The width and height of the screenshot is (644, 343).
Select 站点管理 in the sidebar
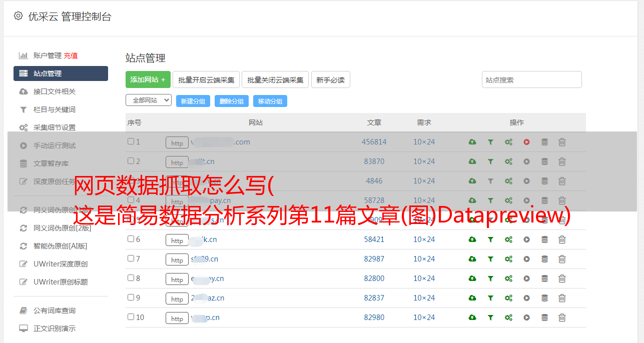tap(61, 73)
